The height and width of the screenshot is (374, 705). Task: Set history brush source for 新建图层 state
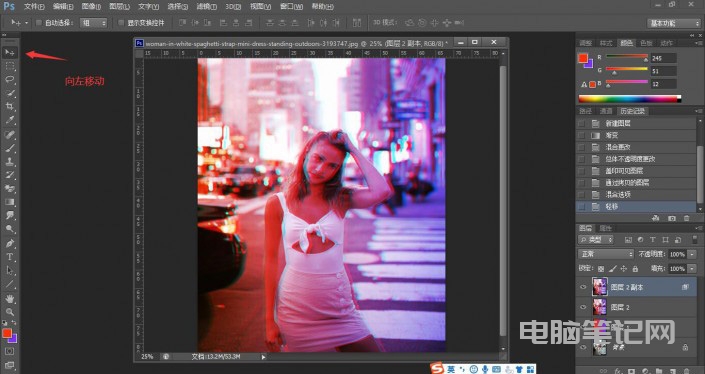click(x=581, y=123)
